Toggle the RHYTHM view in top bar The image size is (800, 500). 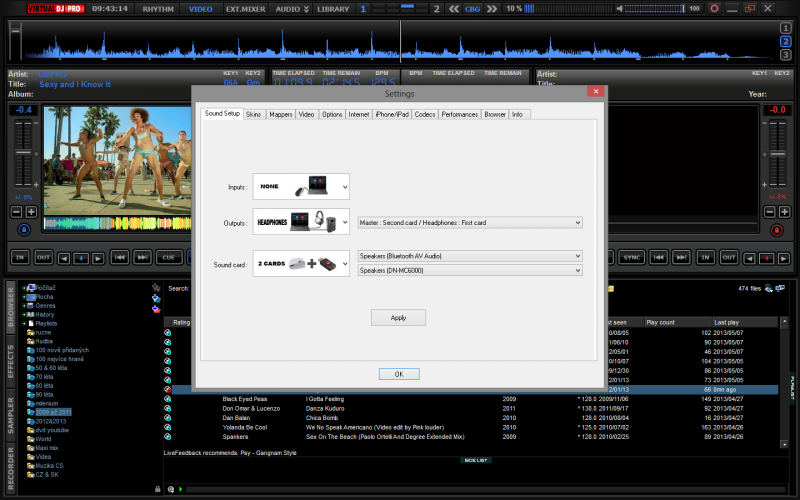[x=157, y=8]
